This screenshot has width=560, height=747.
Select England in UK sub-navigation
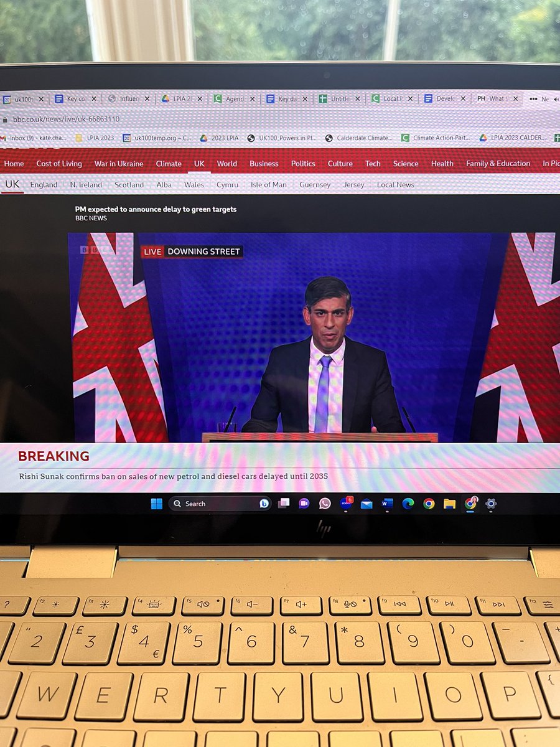point(44,185)
